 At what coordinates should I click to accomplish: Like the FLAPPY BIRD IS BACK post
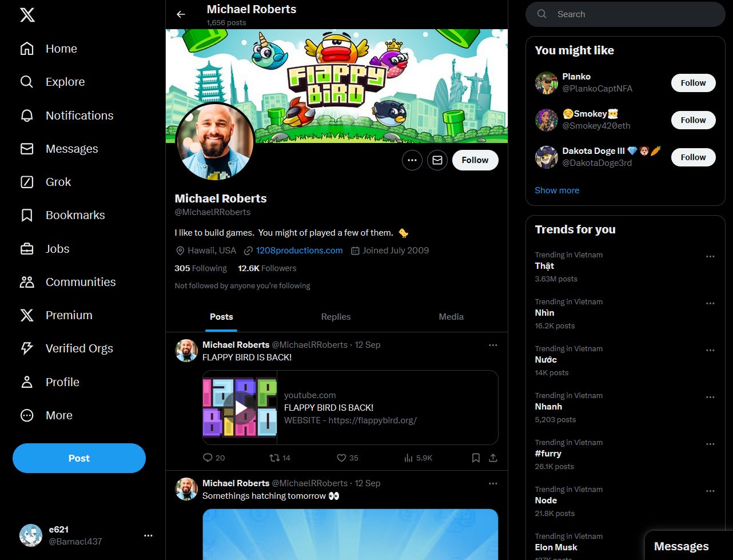click(x=347, y=458)
